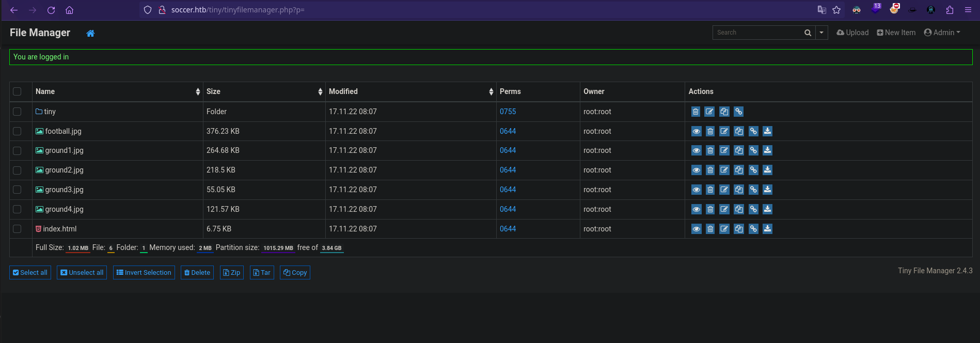Expand the advanced search dropdown arrow
980x343 pixels.
821,33
